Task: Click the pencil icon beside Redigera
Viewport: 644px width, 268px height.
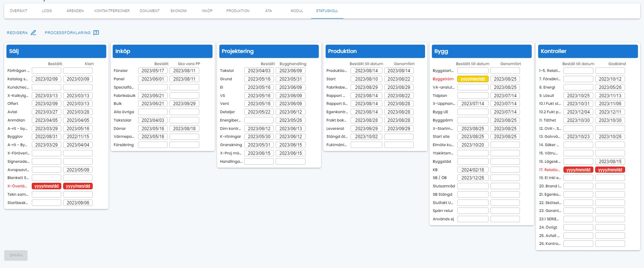Action: tap(33, 33)
